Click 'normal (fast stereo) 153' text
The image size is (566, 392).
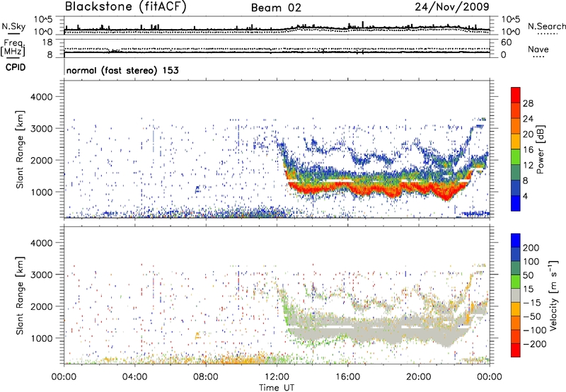(x=122, y=70)
